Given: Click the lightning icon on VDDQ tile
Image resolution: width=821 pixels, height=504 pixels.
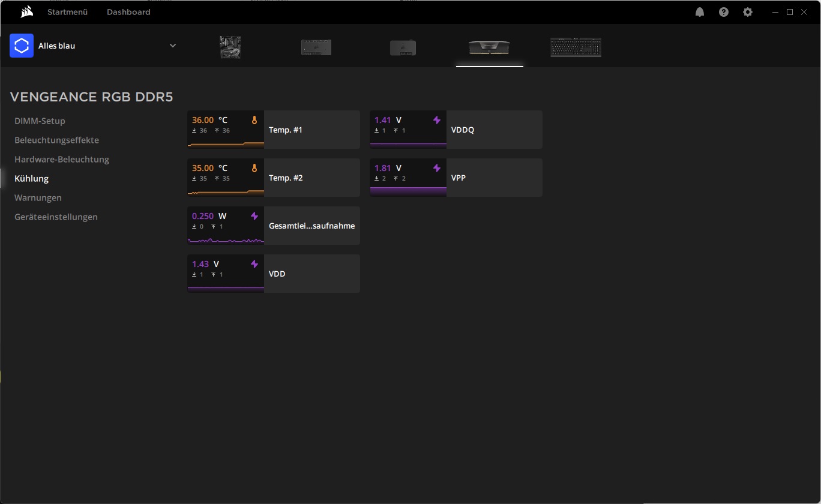Looking at the screenshot, I should tap(437, 120).
